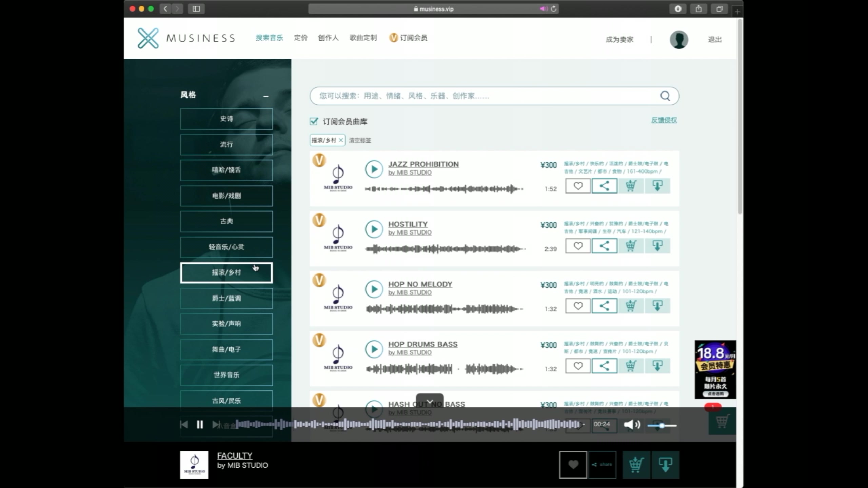This screenshot has width=868, height=488.
Task: Open the 订阅会员 nav item
Action: click(408, 38)
